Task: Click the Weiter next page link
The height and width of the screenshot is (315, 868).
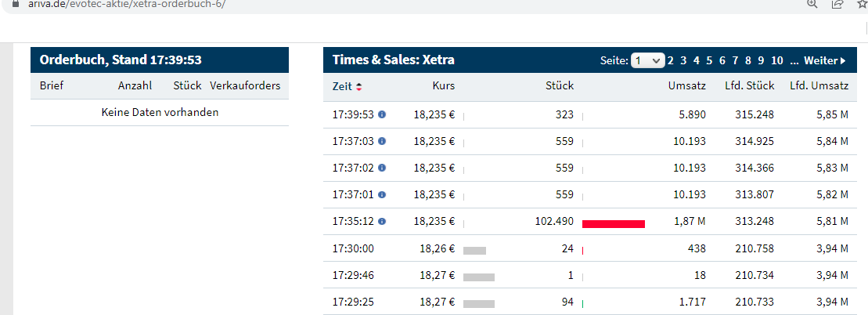Action: (x=824, y=60)
